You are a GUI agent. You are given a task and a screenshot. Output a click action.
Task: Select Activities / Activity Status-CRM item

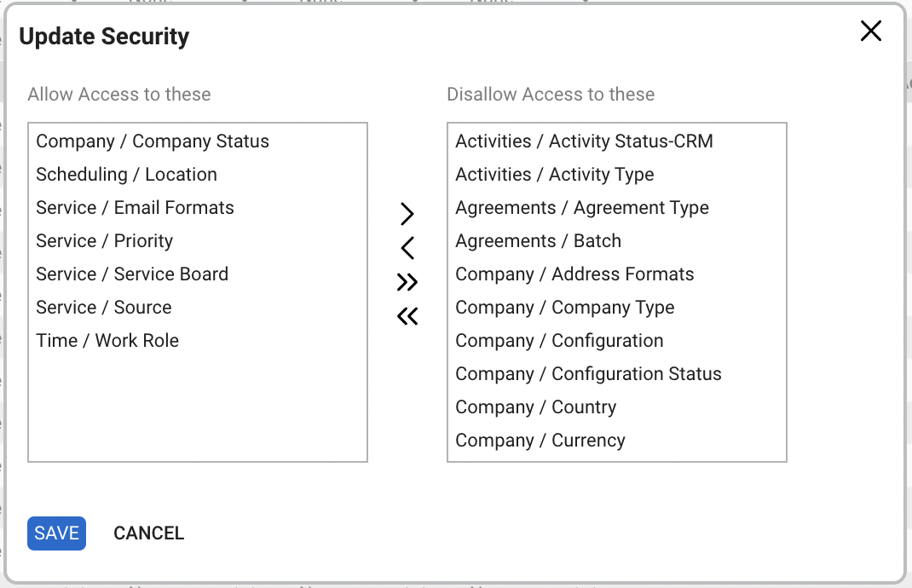[x=584, y=141]
